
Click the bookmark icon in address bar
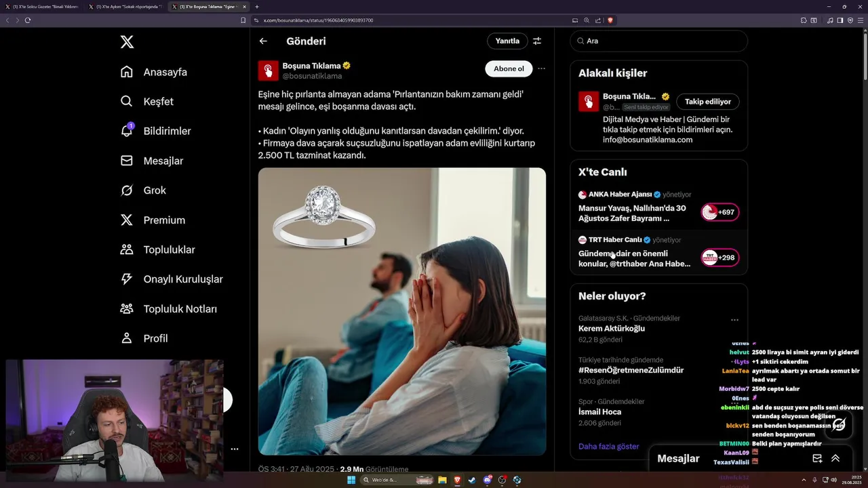point(243,20)
